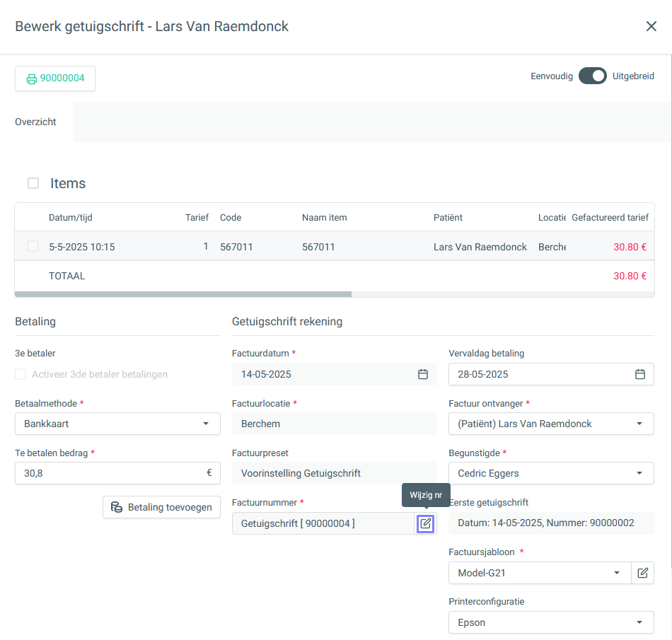Image resolution: width=672 pixels, height=640 pixels.
Task: Edit the Factuursjabloon template via pencil icon
Action: click(x=642, y=573)
